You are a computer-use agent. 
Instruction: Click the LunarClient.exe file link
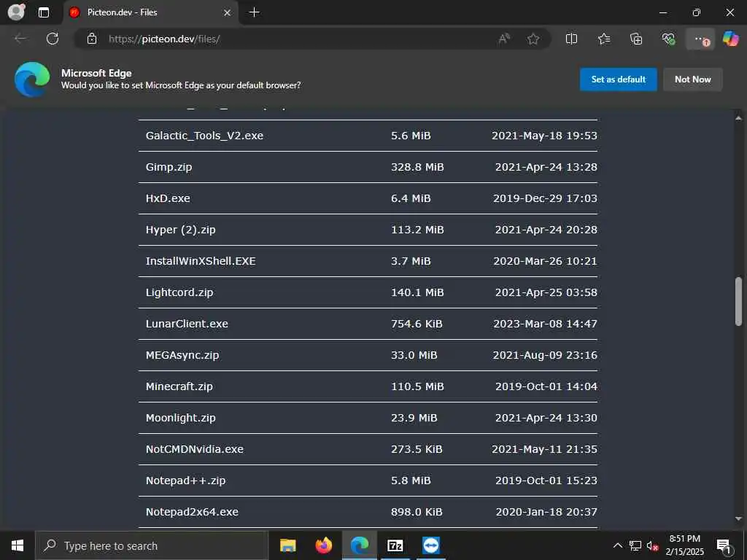tap(187, 324)
